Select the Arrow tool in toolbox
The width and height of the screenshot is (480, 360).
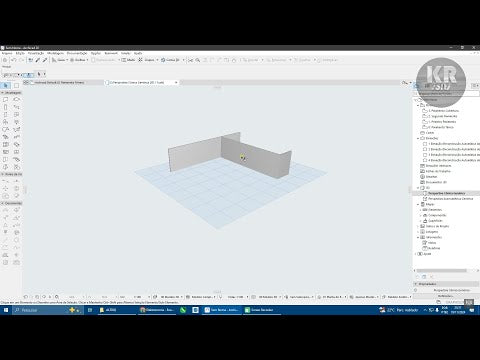point(6,86)
